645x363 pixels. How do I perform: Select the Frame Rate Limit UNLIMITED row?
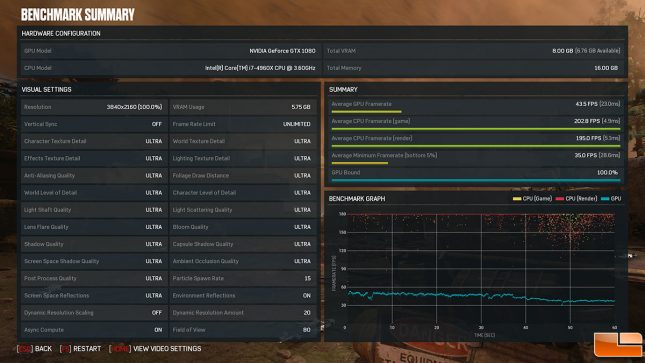[243, 124]
